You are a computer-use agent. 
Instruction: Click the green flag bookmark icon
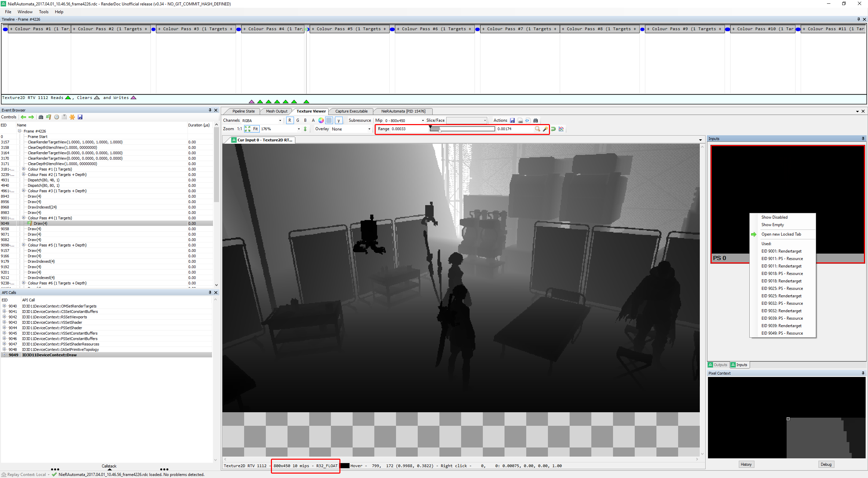pyautogui.click(x=48, y=117)
